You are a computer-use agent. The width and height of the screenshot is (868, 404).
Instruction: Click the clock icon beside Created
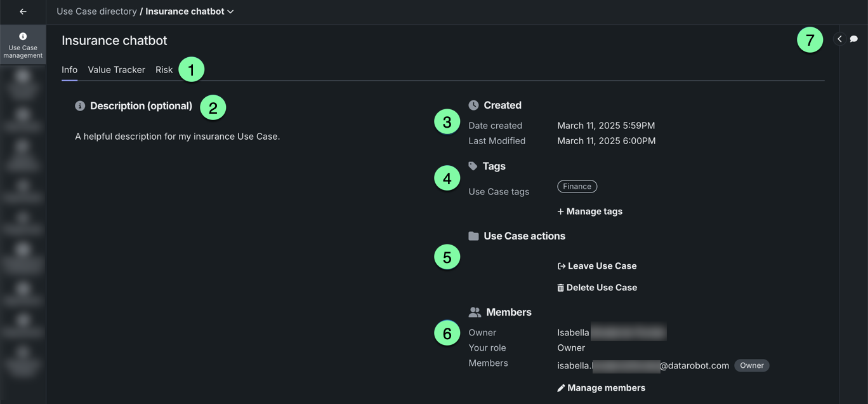pos(473,105)
